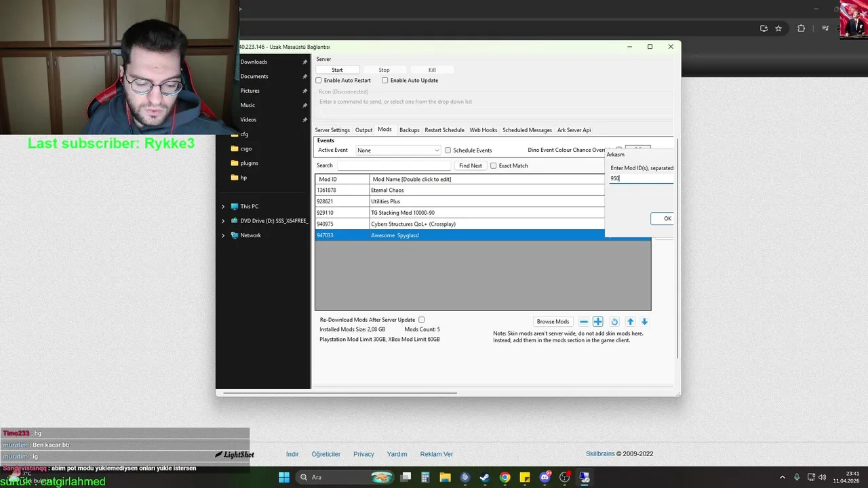
Task: Open Remote Desktop Connection taskbar icon
Action: (x=585, y=477)
